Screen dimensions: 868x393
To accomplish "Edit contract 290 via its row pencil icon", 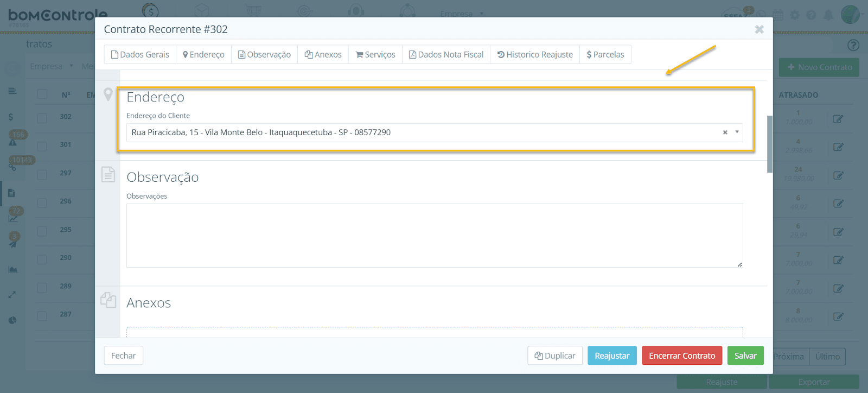I will (838, 260).
